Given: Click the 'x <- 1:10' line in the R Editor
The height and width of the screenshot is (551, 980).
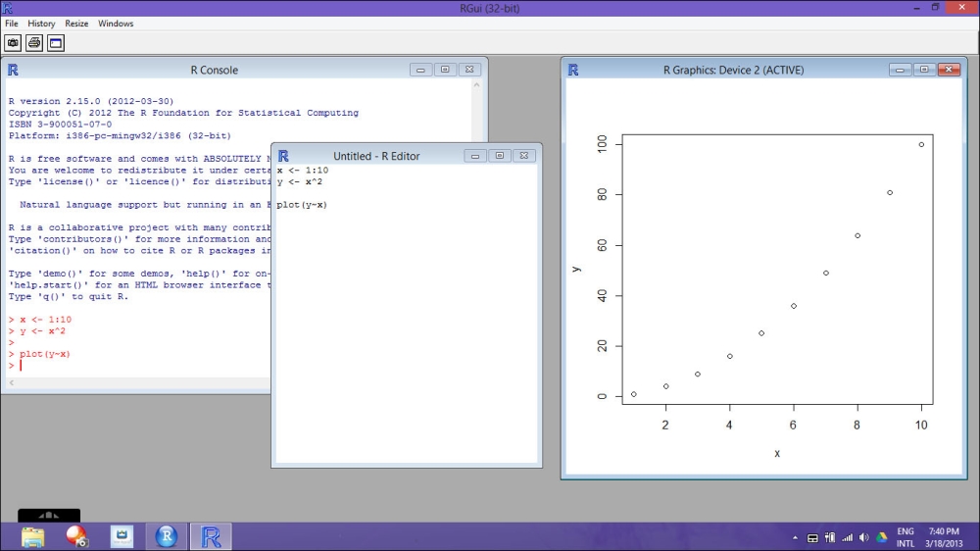Looking at the screenshot, I should point(303,171).
